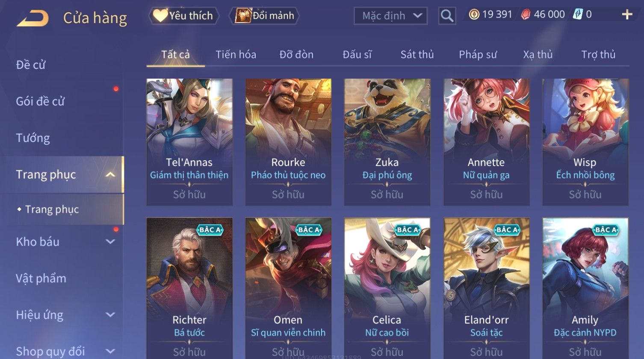Image resolution: width=644 pixels, height=359 pixels.
Task: Click the blue voucher currency icon
Action: [x=578, y=15]
